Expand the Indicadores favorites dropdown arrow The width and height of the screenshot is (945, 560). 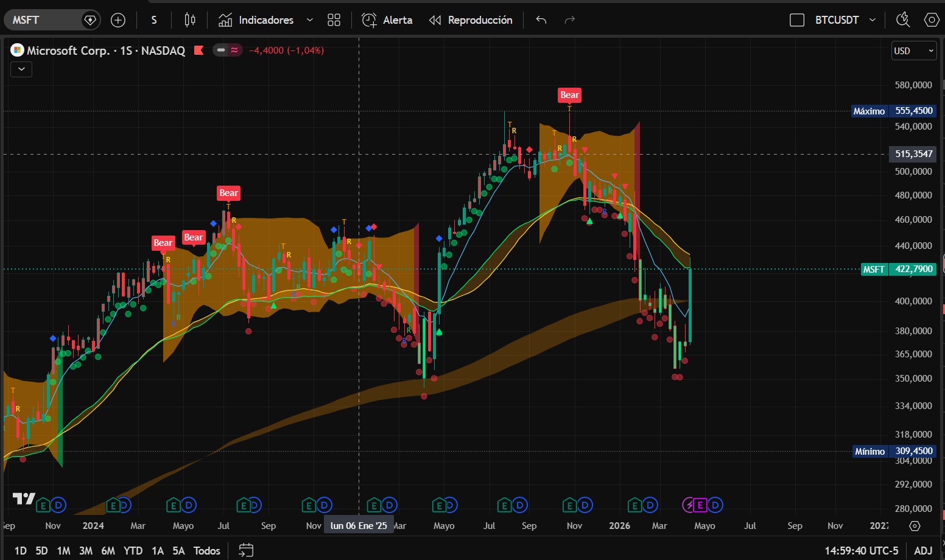click(309, 20)
